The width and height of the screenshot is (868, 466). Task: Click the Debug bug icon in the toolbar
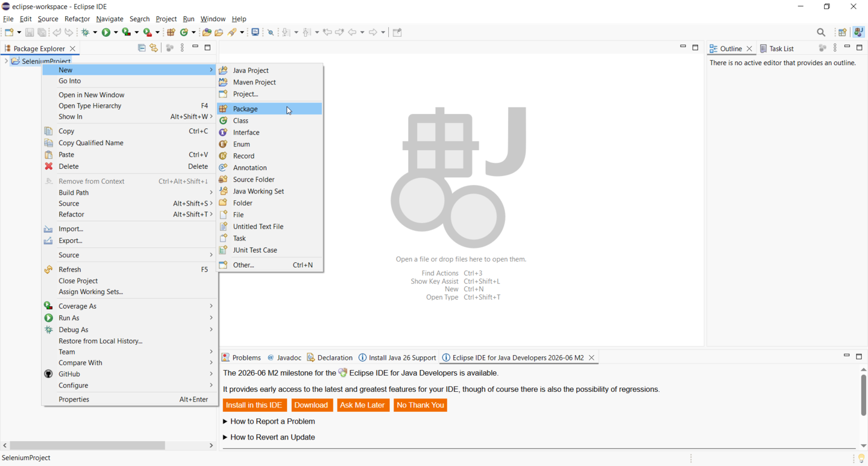pyautogui.click(x=86, y=33)
